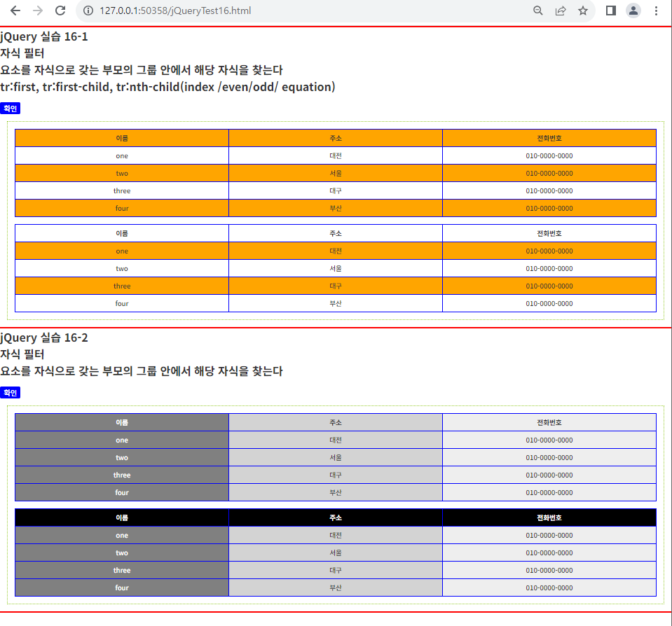Click dark-gray 'three' cell in third table
Viewport: 672px width, 626px height.
(122, 475)
